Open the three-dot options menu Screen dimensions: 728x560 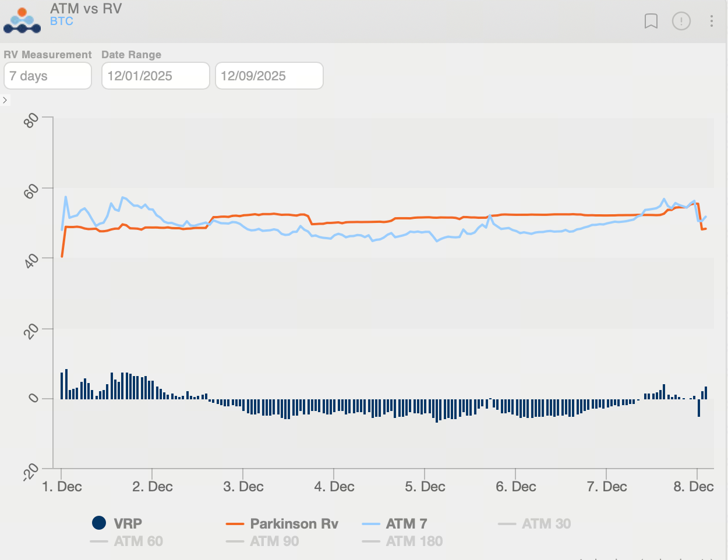click(x=712, y=22)
